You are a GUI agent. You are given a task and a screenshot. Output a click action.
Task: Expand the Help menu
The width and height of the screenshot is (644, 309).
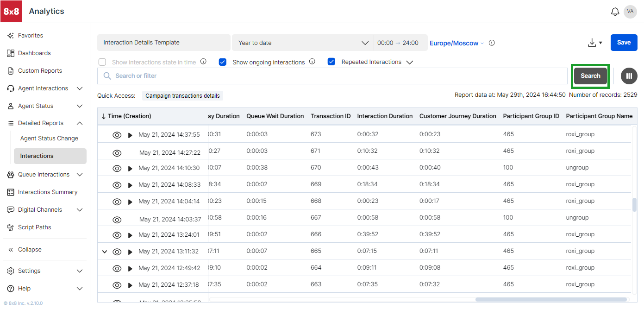pos(80,289)
